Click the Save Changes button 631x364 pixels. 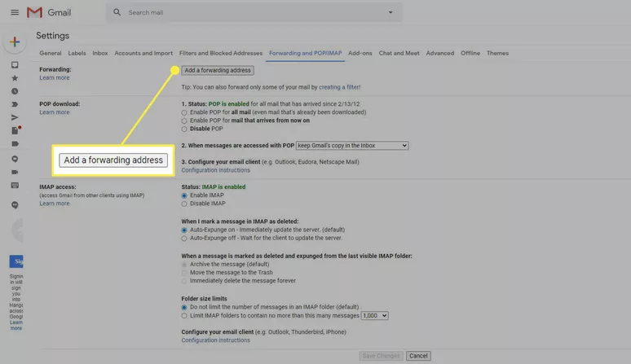tap(381, 356)
